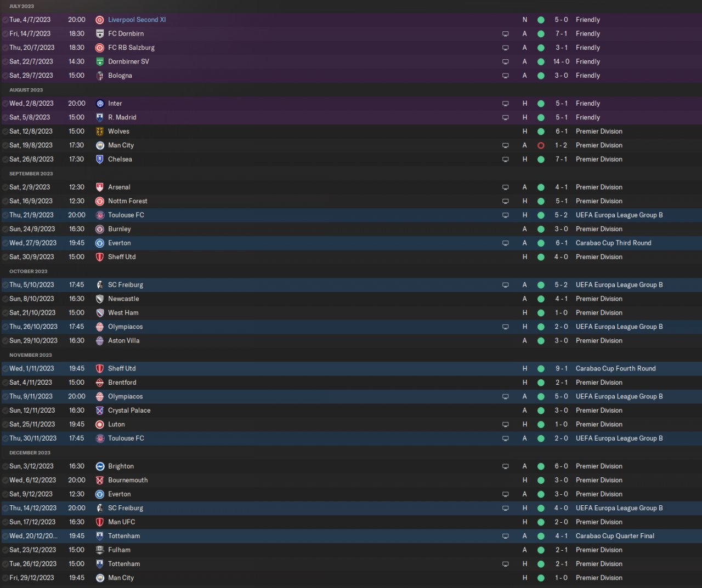Click the Arsenal club badge icon
Viewport: 702px width, 588px height.
(100, 187)
